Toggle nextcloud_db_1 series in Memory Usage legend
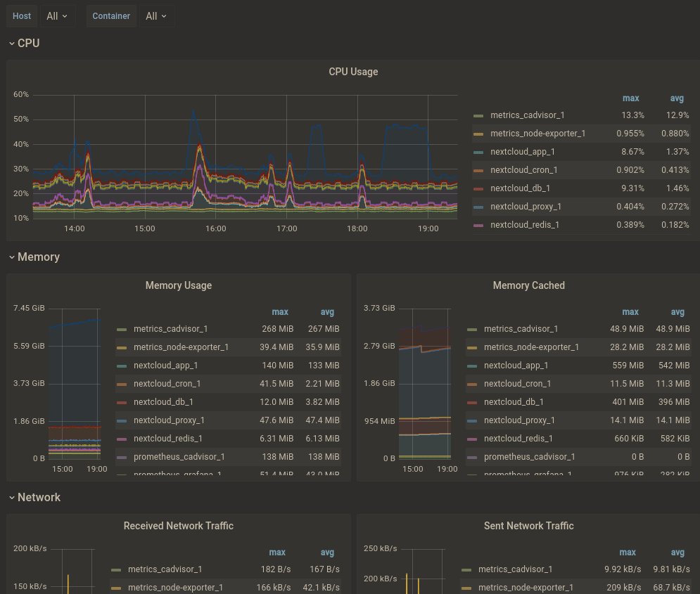The height and width of the screenshot is (594, 700). click(x=163, y=402)
